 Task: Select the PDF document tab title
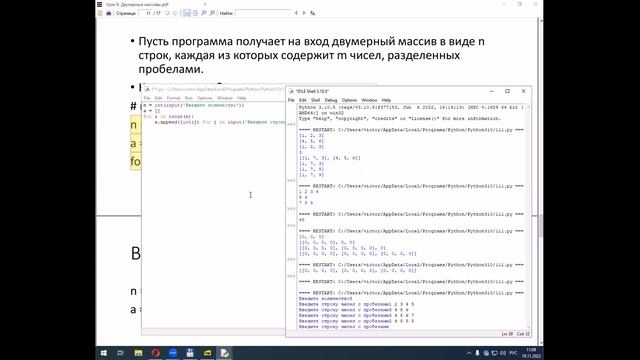pos(137,4)
